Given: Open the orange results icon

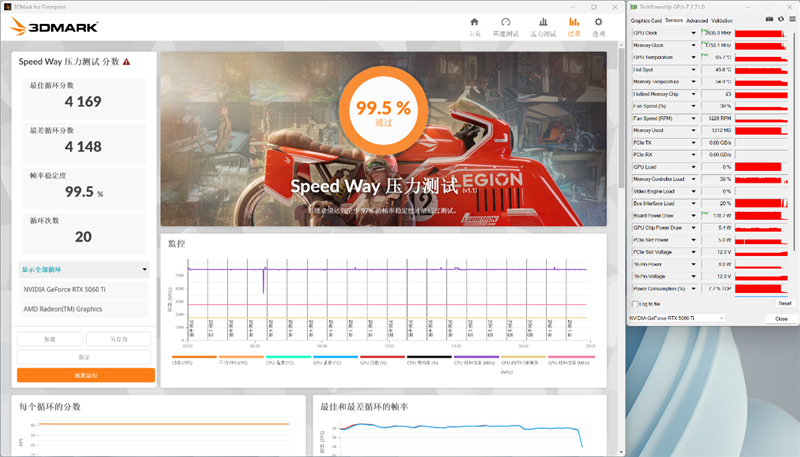Looking at the screenshot, I should pos(574,22).
